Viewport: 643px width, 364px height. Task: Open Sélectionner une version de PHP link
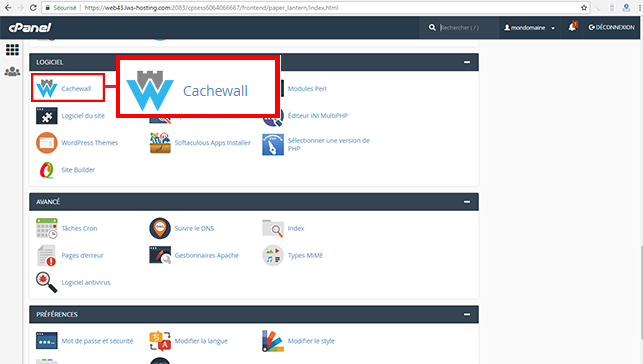(328, 144)
